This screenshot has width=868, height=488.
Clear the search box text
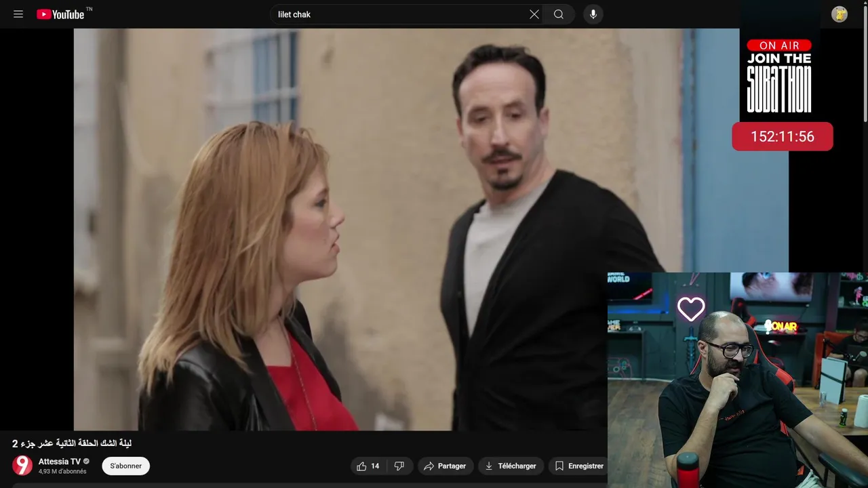click(x=534, y=14)
